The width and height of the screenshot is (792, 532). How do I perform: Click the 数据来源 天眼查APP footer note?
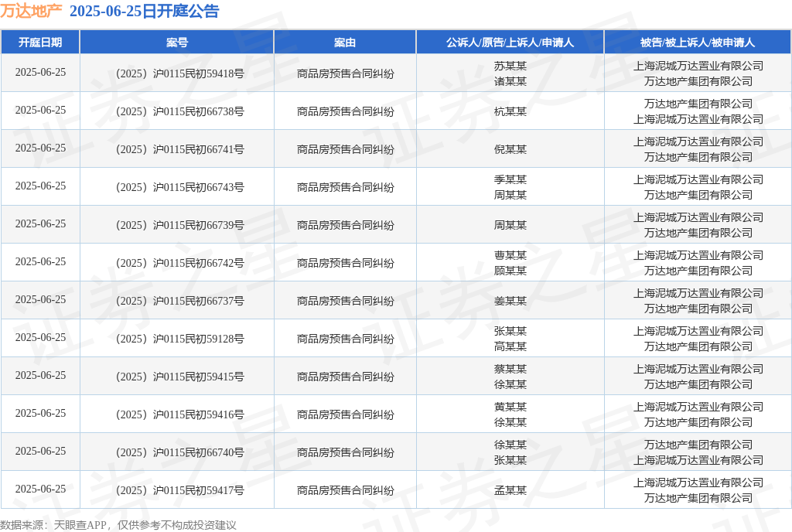pyautogui.click(x=118, y=525)
